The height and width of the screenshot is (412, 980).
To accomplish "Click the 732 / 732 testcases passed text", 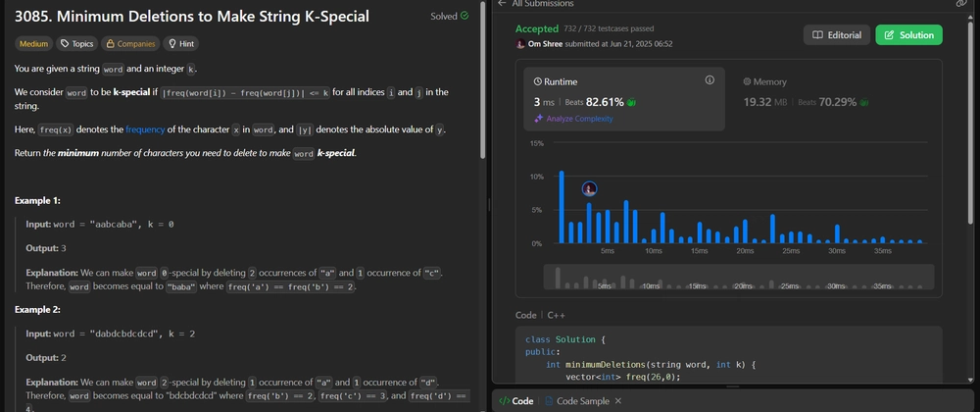I will [609, 28].
